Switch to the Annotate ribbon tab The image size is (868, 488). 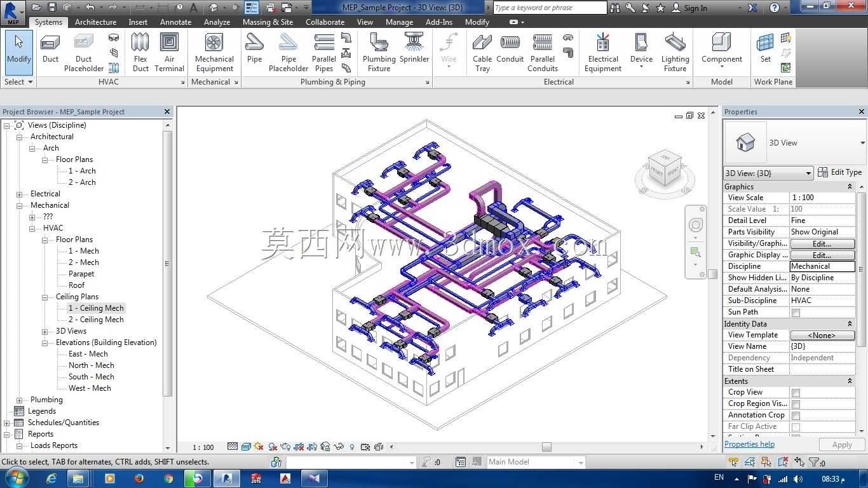tap(175, 22)
